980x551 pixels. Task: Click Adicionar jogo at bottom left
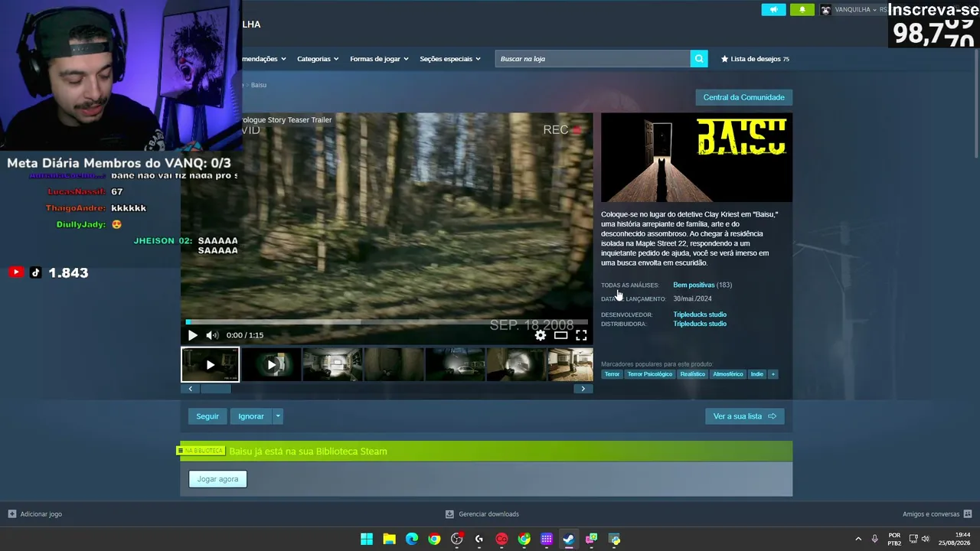[35, 514]
